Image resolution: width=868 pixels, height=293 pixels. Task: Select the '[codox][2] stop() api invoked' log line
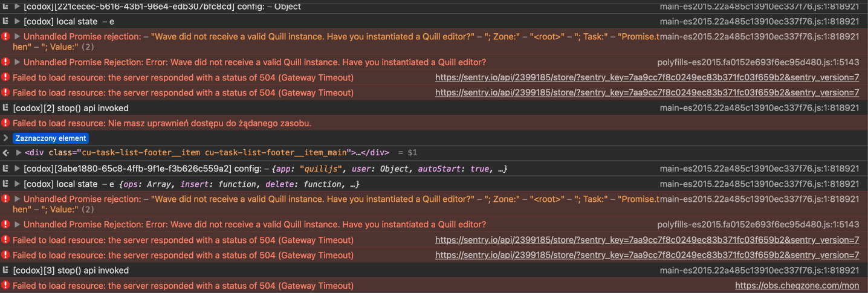pos(71,108)
